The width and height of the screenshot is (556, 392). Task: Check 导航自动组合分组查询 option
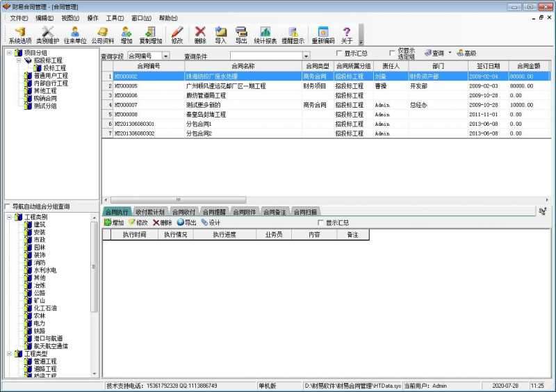[8, 206]
